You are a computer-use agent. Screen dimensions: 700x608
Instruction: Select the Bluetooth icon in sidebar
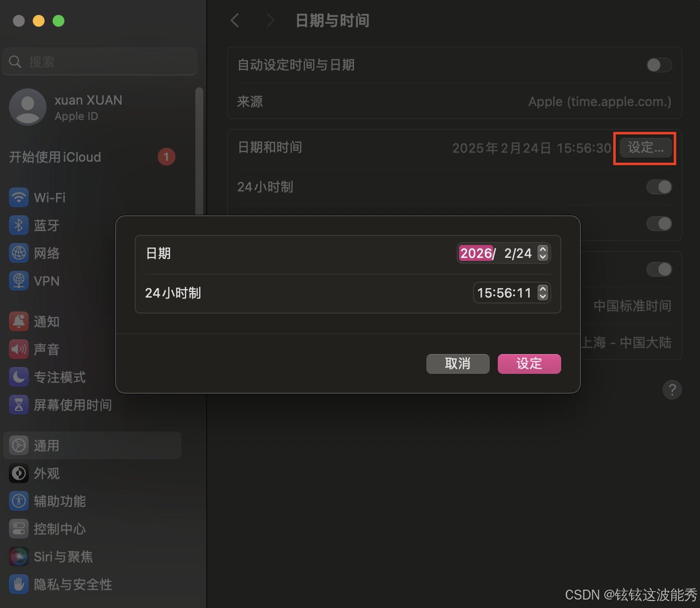[x=19, y=225]
